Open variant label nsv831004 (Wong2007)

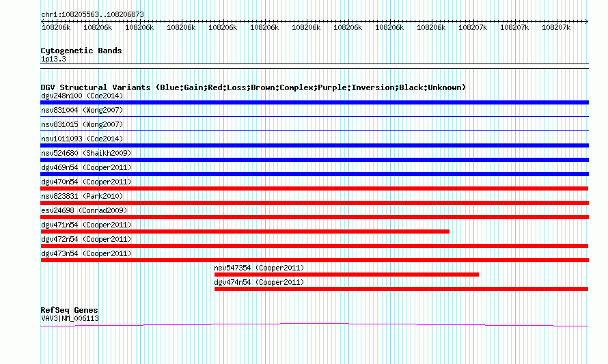(82, 110)
